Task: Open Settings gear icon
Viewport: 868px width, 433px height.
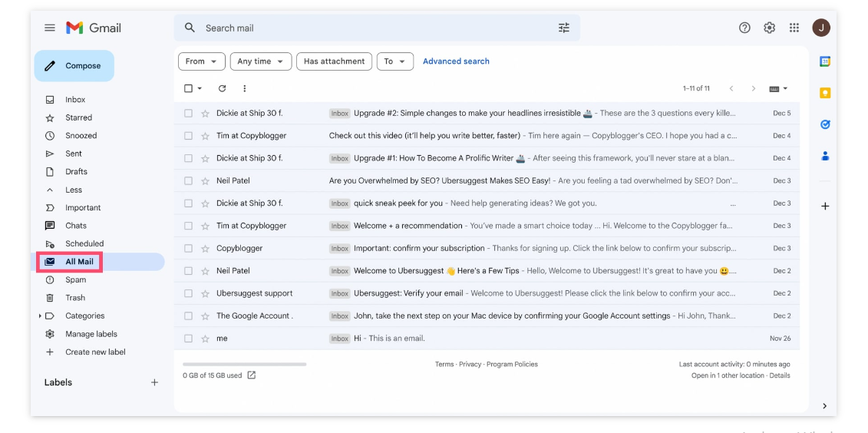Action: pos(770,28)
